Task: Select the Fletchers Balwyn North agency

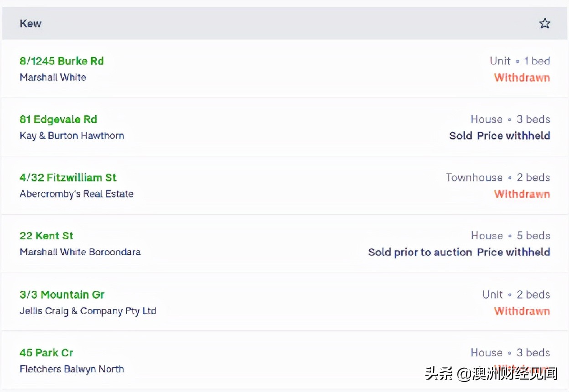Action: 72,369
